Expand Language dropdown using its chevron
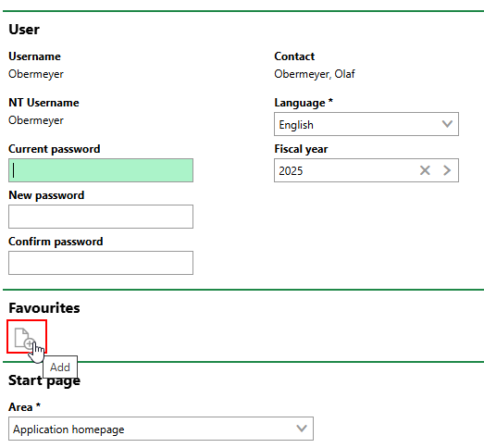Screen dimensions: 484x448 click(x=447, y=124)
